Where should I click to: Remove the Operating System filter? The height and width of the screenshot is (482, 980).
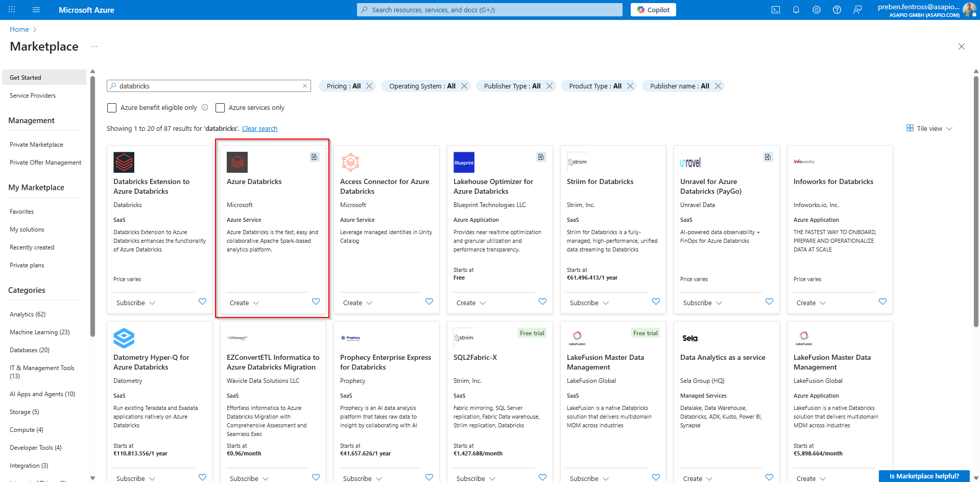point(464,86)
